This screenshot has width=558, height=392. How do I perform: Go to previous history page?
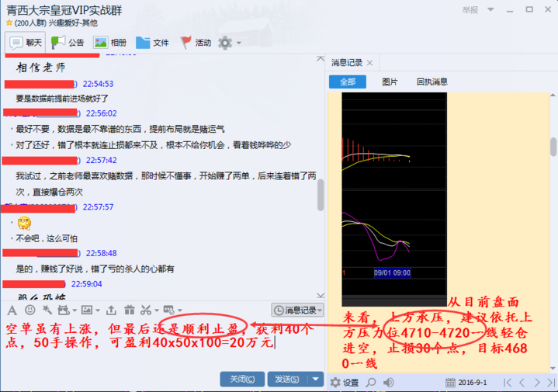pyautogui.click(x=522, y=383)
